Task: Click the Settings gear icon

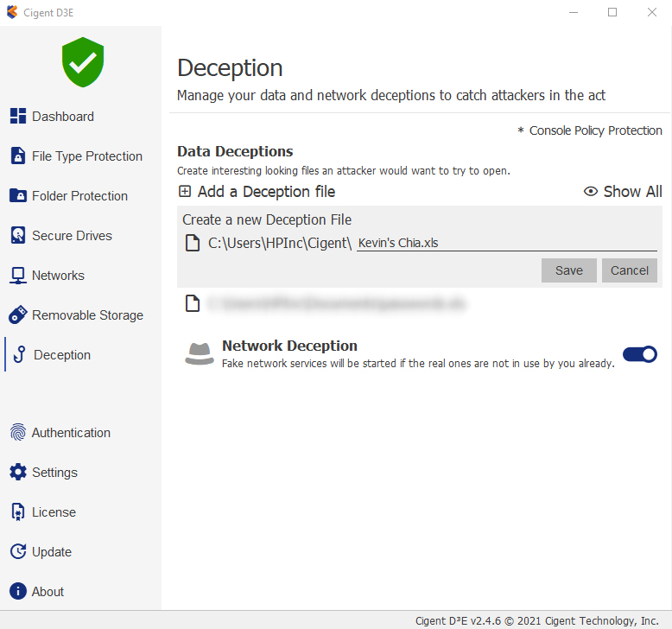Action: point(18,472)
